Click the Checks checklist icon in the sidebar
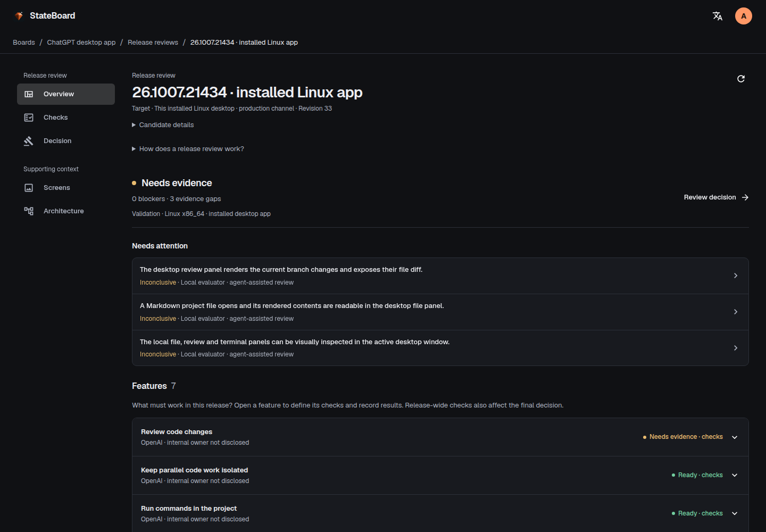The width and height of the screenshot is (766, 532). coord(29,118)
